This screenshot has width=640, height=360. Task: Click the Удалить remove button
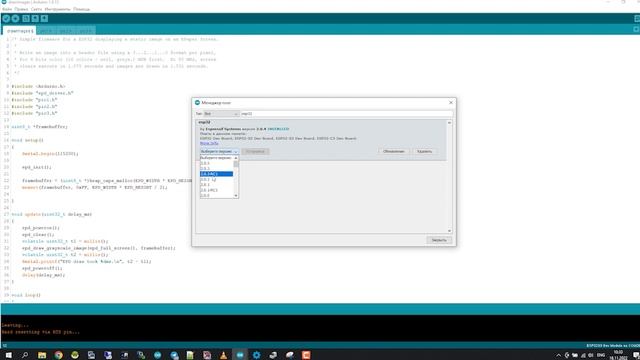424,151
